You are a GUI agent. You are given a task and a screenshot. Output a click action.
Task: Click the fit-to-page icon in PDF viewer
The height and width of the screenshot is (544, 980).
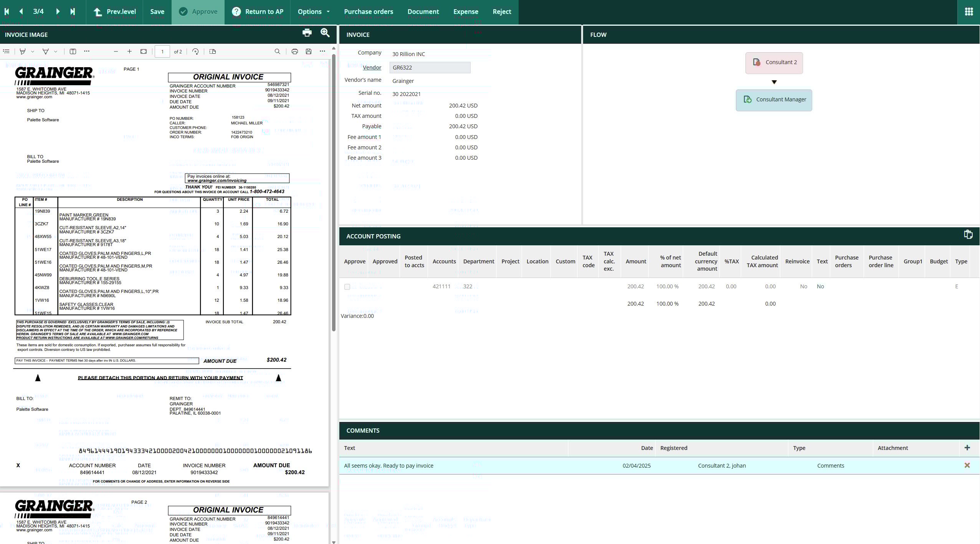click(144, 51)
